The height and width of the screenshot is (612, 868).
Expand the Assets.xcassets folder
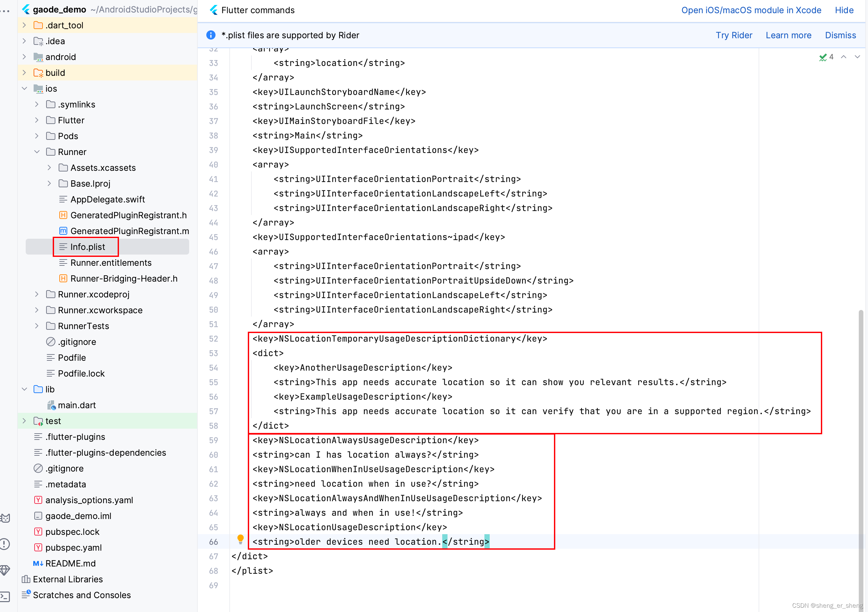(x=49, y=168)
